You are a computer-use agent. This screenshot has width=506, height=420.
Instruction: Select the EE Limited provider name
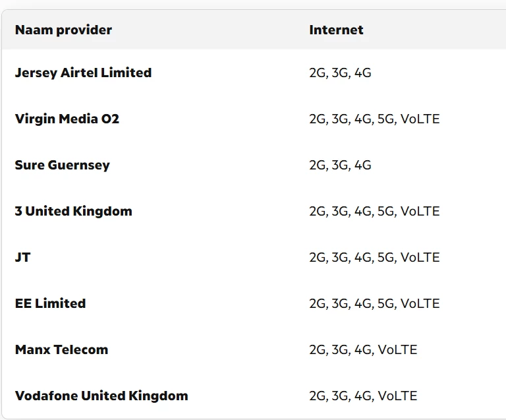[x=50, y=303]
